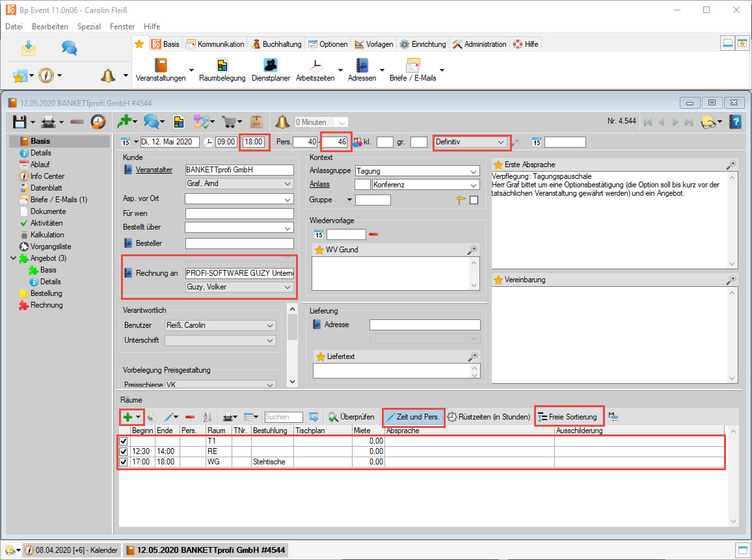The image size is (752, 560).
Task: Open the Bearbeiten menu
Action: pyautogui.click(x=49, y=27)
